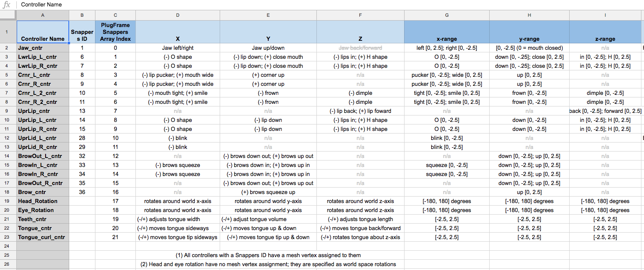Screen dimensions: 644x270
Task: Click the Snappers ID value 36
Action: [x=82, y=192]
